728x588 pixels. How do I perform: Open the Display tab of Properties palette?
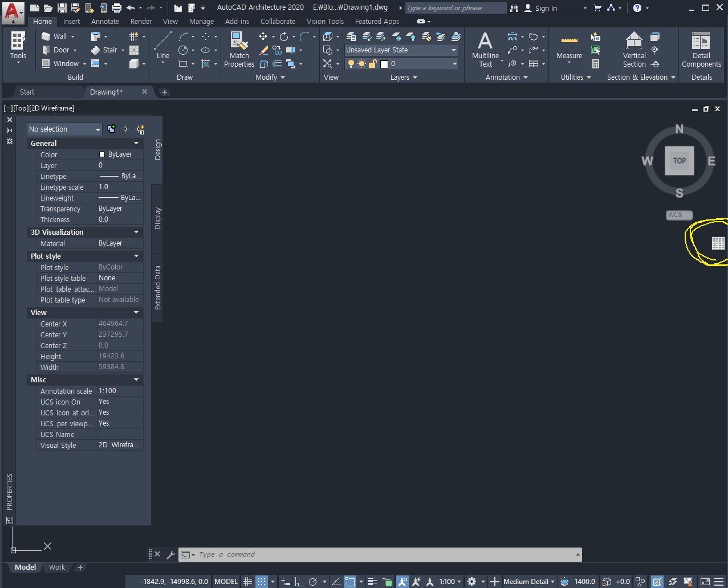pyautogui.click(x=158, y=218)
